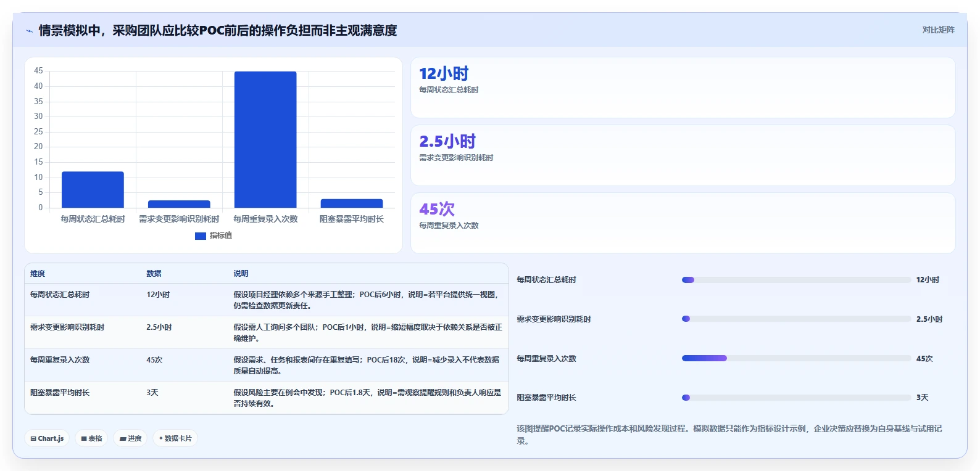Toggle the 指标值 legend color box
Viewport: 980px width, 471px height.
[x=201, y=236]
